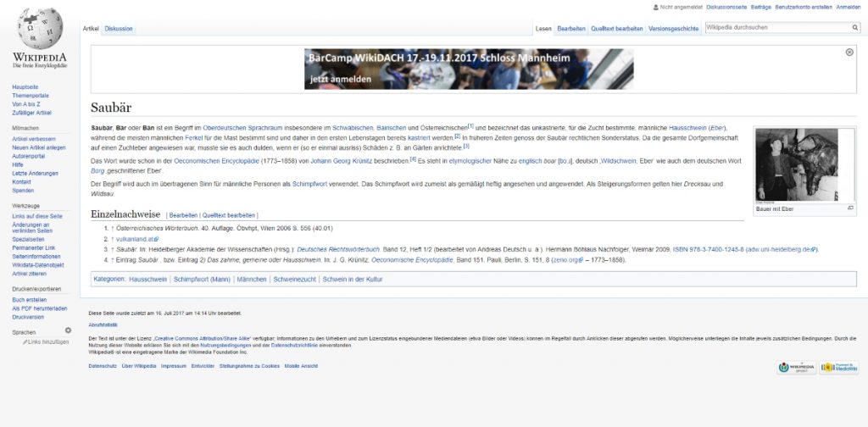Click the BarCamp WikiDACH banner image

click(x=469, y=69)
